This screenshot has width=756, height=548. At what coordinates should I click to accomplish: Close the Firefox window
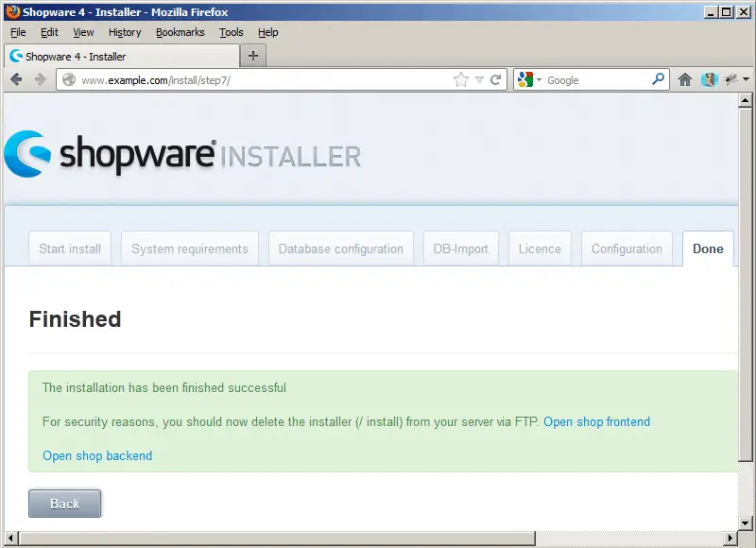(744, 12)
